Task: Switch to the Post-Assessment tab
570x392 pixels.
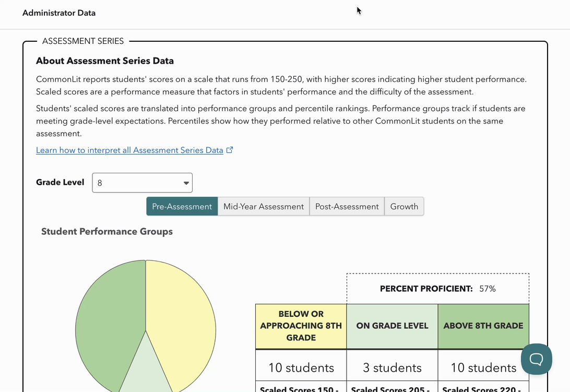Action: pos(347,206)
